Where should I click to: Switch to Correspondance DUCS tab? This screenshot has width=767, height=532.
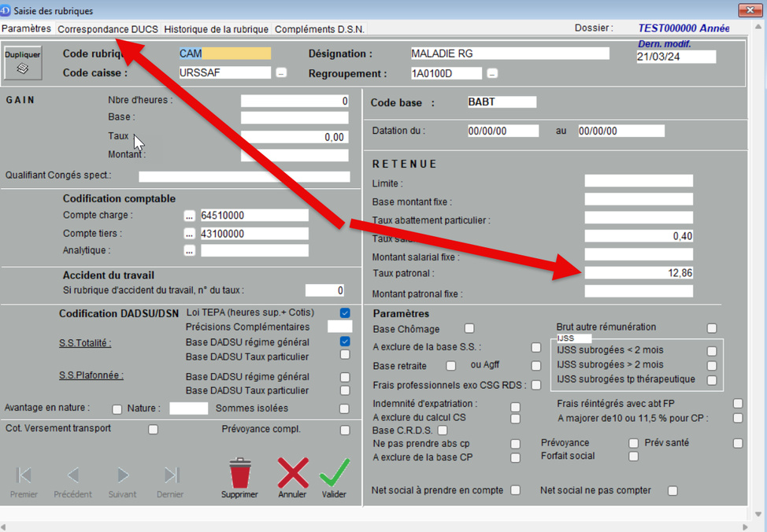click(x=108, y=29)
